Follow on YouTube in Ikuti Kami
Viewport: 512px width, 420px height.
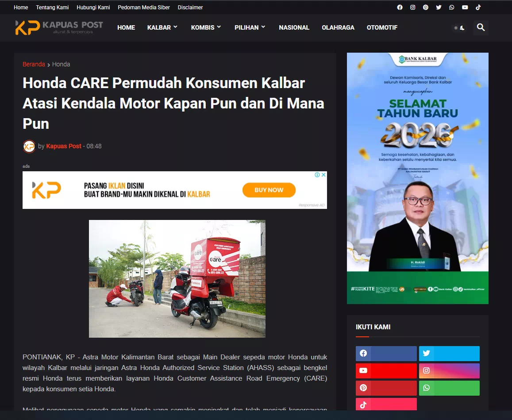pos(386,371)
